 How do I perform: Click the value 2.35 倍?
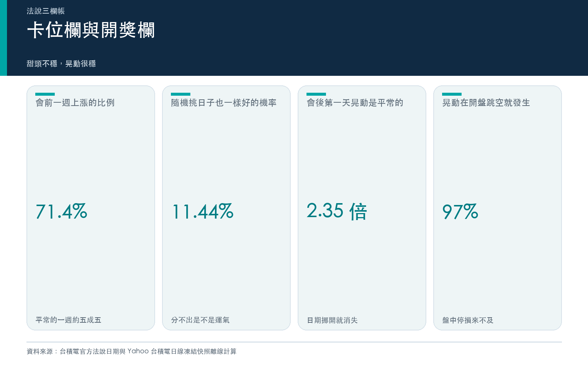point(337,212)
